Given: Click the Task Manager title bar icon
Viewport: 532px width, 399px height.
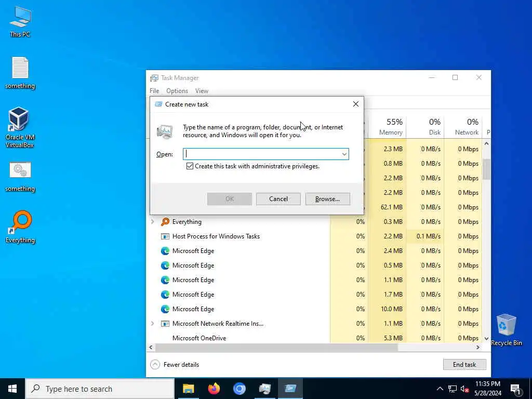Looking at the screenshot, I should pyautogui.click(x=154, y=78).
